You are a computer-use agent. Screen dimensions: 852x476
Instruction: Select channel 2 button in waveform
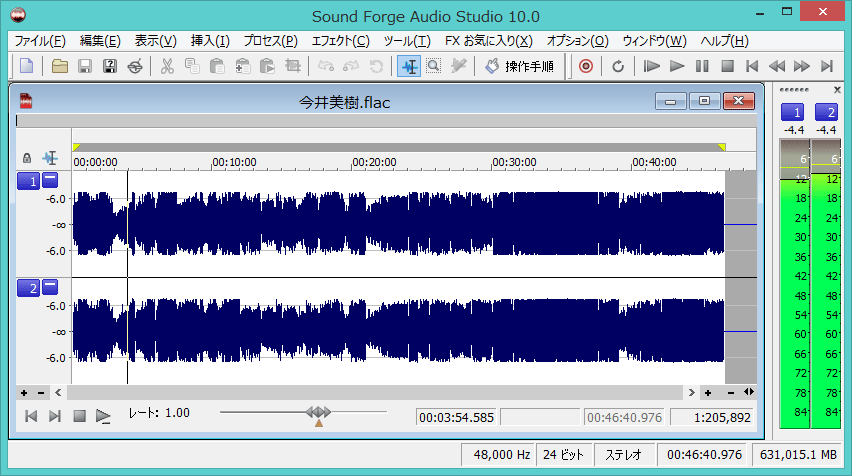tap(28, 288)
